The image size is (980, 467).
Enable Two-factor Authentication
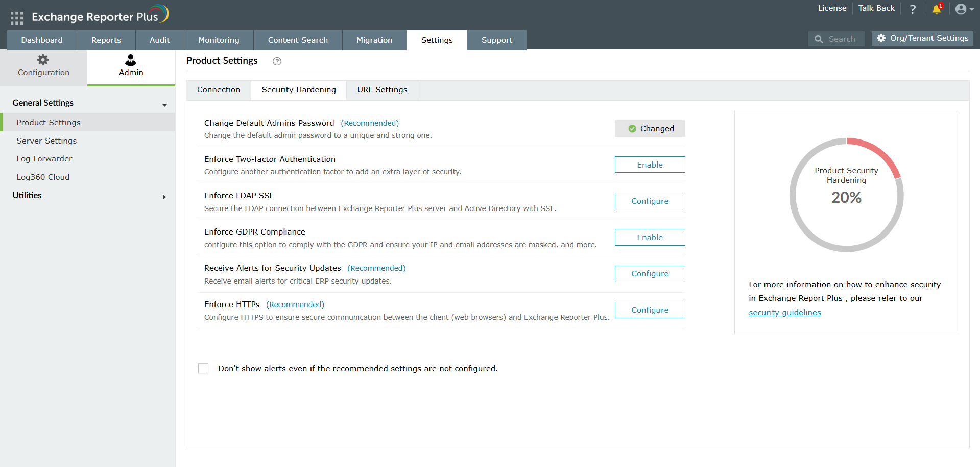650,165
